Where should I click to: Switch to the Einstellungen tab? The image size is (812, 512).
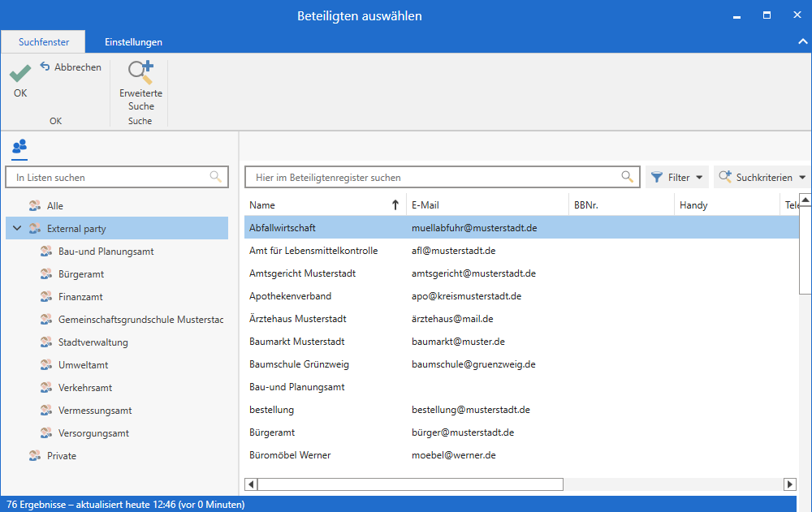click(x=133, y=42)
